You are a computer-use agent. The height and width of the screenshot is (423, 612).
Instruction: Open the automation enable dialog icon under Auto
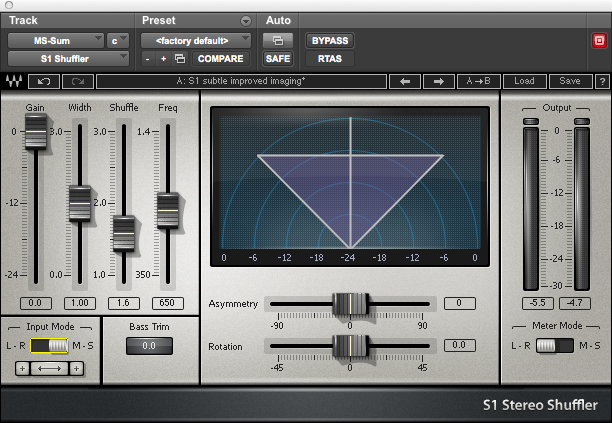(x=278, y=41)
